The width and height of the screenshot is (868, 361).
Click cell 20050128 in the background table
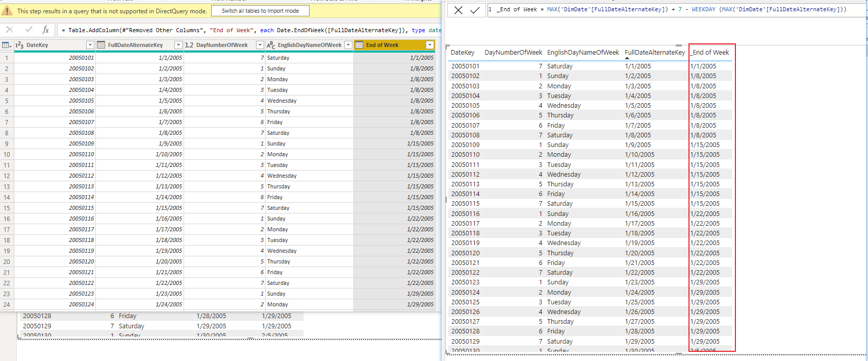click(37, 316)
